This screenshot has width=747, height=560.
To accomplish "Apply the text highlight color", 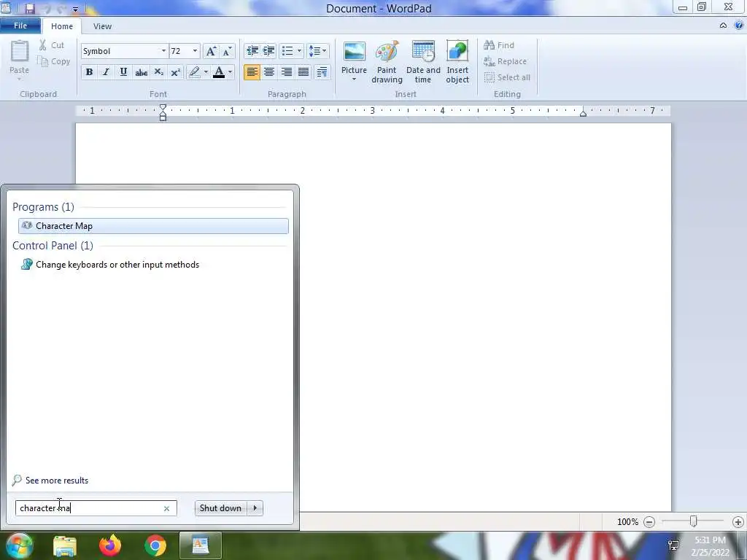I will [x=194, y=72].
